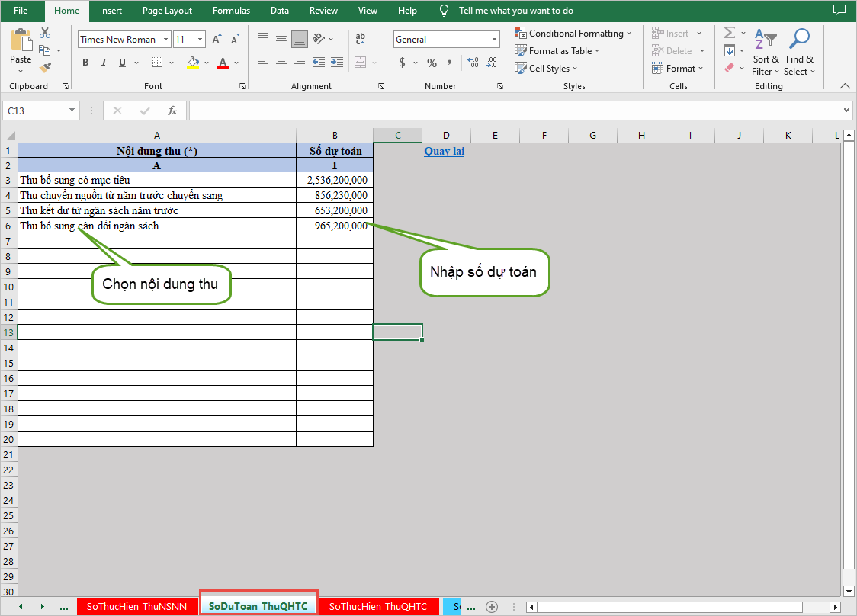Select the Format Painter brush
Screen dimensions: 857x616
tap(45, 68)
